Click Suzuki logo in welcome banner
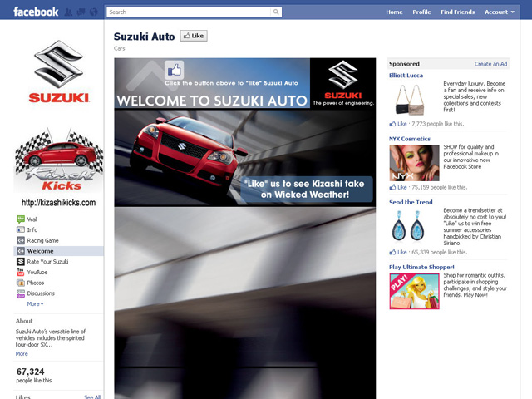Viewport: 532px width, 399px height. coord(343,80)
